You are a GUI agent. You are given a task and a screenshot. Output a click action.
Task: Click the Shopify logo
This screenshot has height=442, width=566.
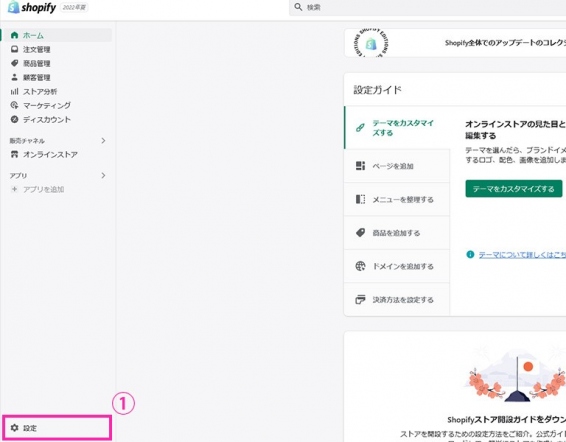coord(32,7)
